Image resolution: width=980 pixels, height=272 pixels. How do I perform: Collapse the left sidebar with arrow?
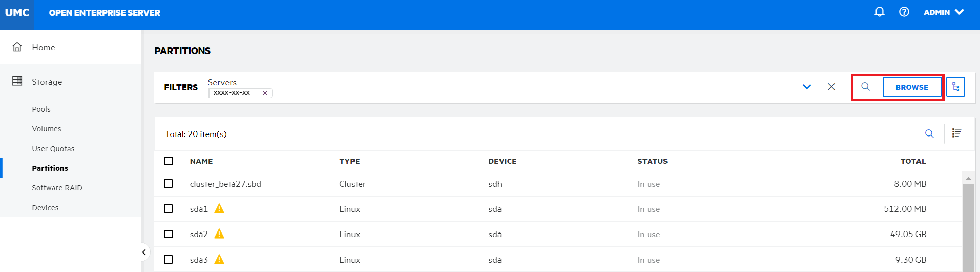click(x=144, y=252)
